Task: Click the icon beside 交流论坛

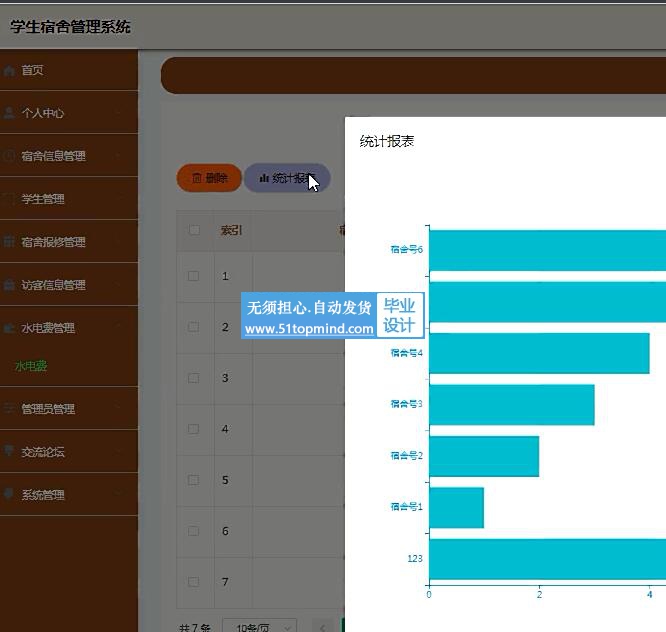Action: [10, 452]
